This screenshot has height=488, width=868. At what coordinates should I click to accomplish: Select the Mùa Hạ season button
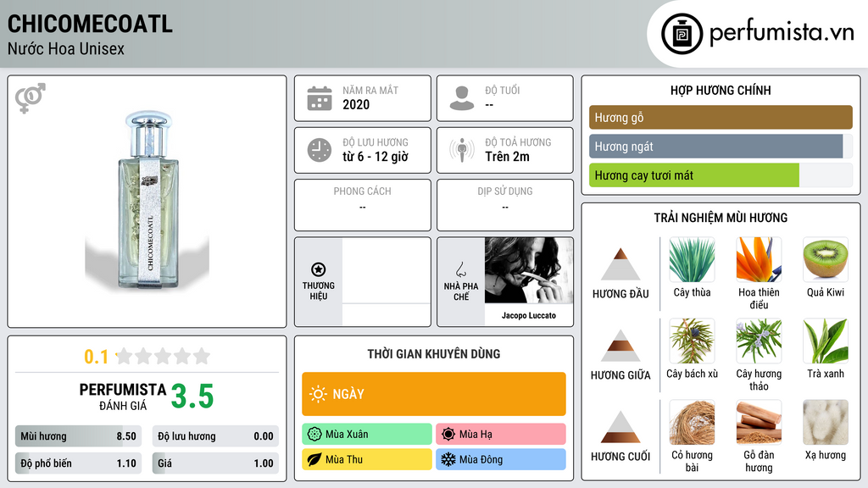[x=501, y=435]
